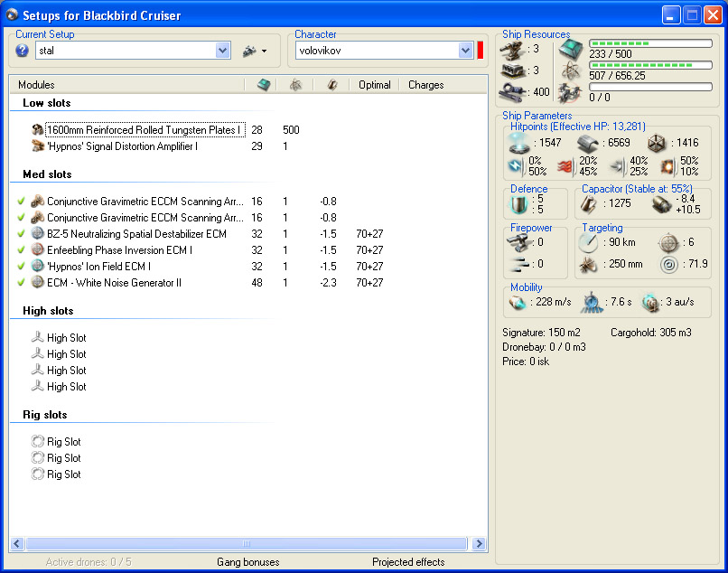The height and width of the screenshot is (573, 728).
Task: Toggle the 'Hypnos' Ion Field ECM I checkmark
Action: [x=21, y=267]
